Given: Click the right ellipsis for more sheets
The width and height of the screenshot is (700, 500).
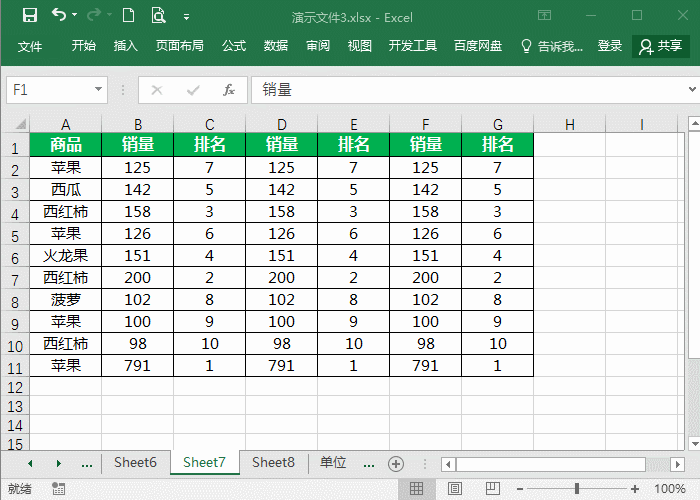Looking at the screenshot, I should [x=369, y=465].
